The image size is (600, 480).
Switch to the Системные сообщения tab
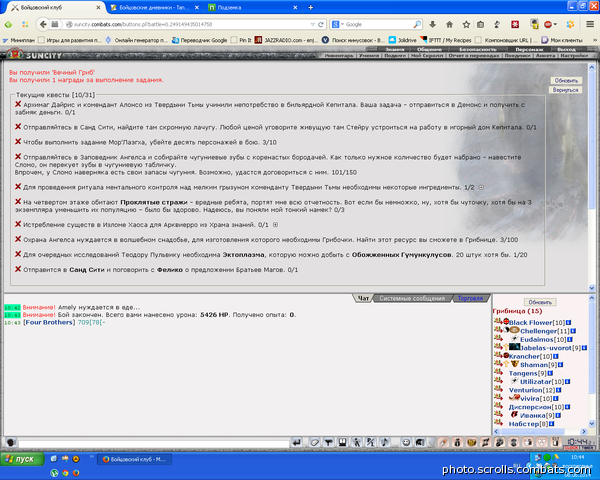(x=412, y=298)
